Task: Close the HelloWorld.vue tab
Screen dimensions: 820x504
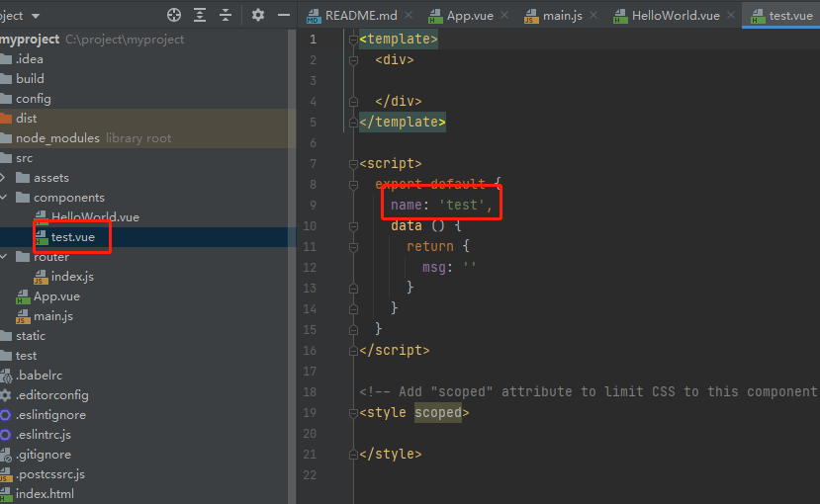Action: (x=731, y=15)
